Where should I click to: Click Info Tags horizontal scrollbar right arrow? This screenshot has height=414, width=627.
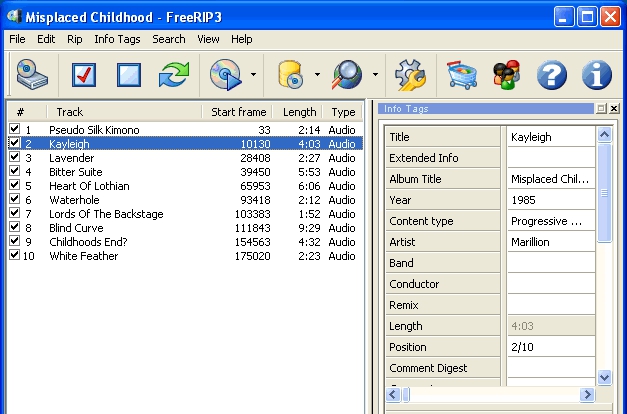587,395
